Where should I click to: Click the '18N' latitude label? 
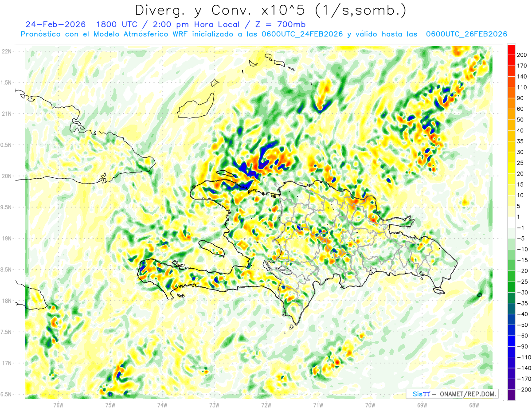[7, 301]
